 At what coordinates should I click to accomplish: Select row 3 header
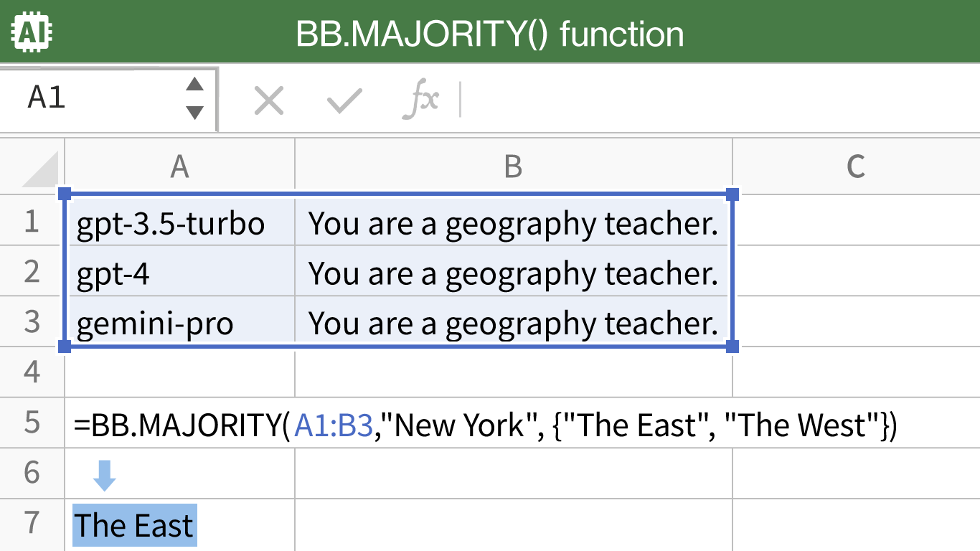pos(32,321)
